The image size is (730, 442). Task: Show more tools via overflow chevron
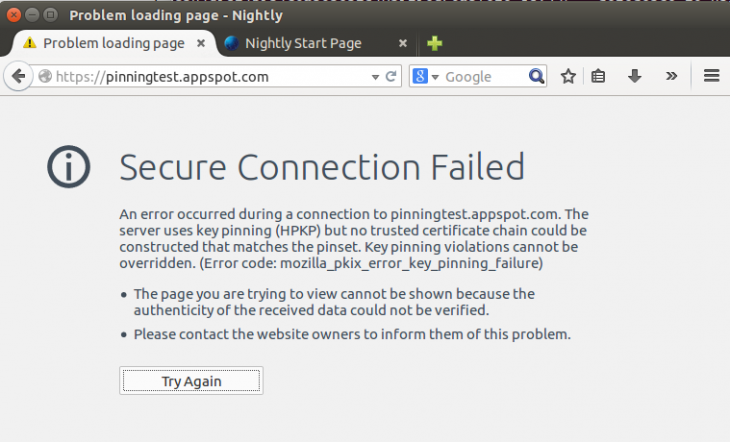(x=671, y=76)
